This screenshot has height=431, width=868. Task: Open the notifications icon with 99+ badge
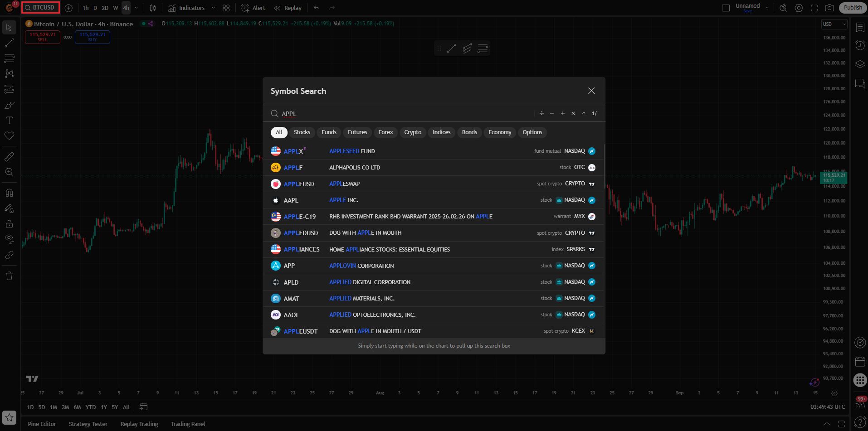(860, 402)
